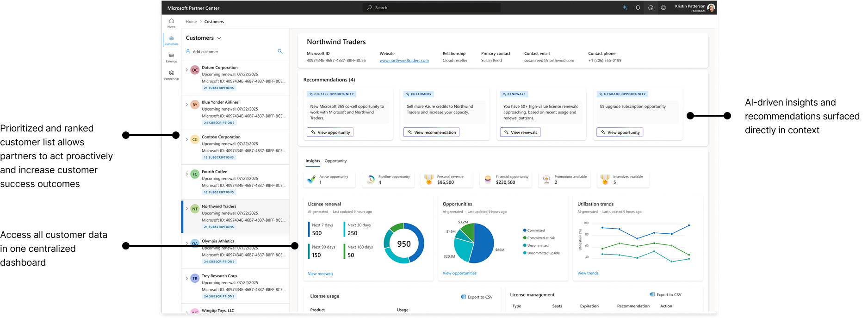The image size is (868, 318).
Task: Expand the Northwind Traders row chevron
Action: point(187,209)
